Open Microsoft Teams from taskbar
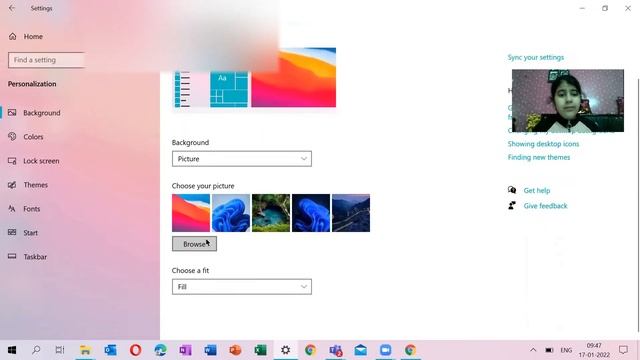The image size is (640, 360). click(x=336, y=350)
